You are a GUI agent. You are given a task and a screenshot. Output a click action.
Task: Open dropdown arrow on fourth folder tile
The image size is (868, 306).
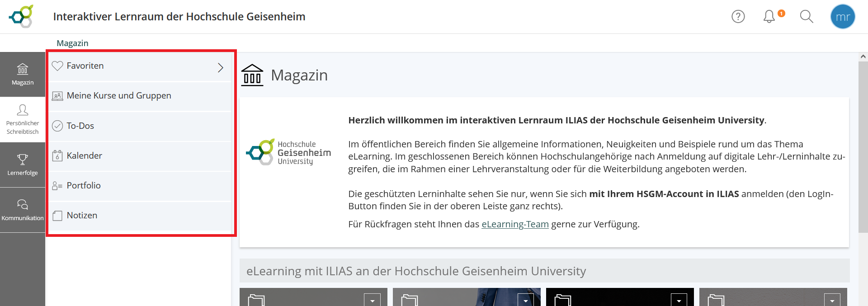832,300
